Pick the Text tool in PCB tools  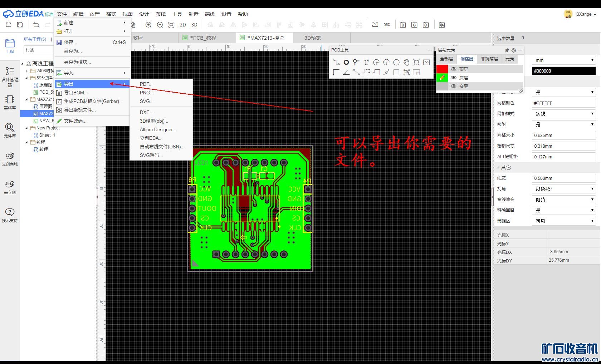(366, 62)
